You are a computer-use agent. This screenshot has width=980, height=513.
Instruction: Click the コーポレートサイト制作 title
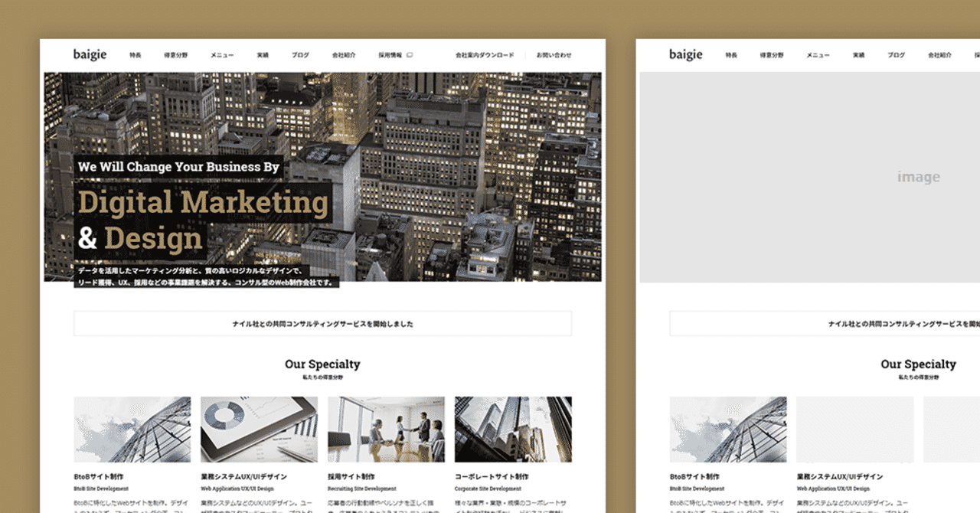coord(492,477)
